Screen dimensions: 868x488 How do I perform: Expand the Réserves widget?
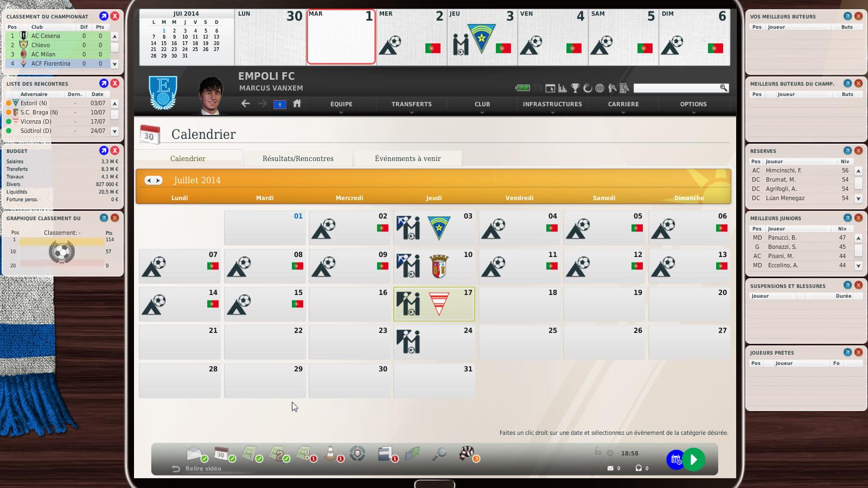coord(847,151)
